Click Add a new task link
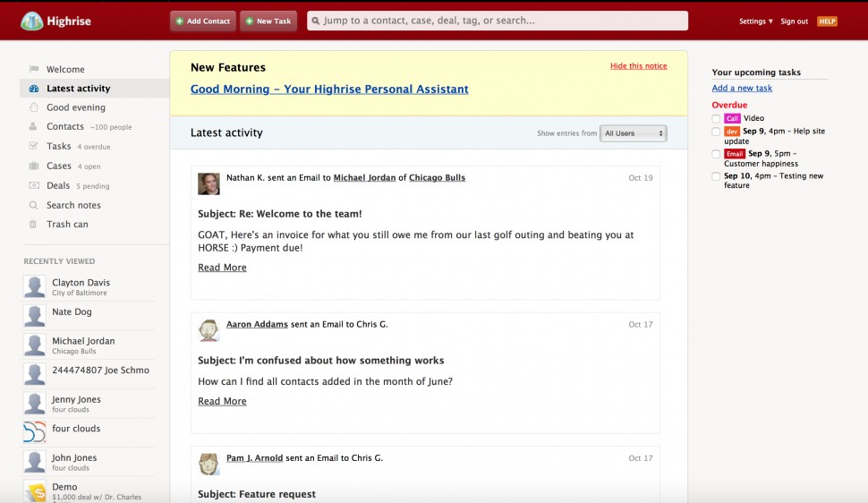The height and width of the screenshot is (503, 868). tap(742, 88)
